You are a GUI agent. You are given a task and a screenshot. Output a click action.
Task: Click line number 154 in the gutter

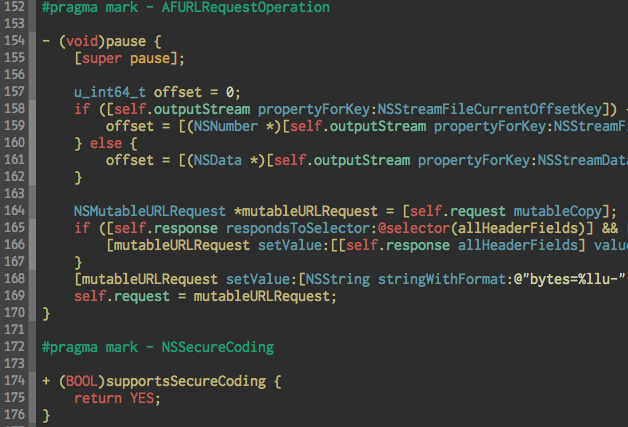click(x=14, y=40)
